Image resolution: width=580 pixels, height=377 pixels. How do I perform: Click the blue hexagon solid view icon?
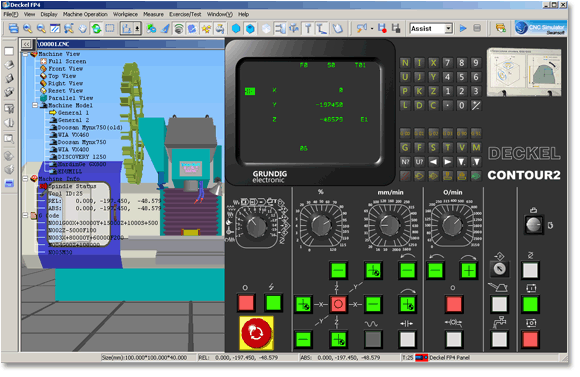236,28
